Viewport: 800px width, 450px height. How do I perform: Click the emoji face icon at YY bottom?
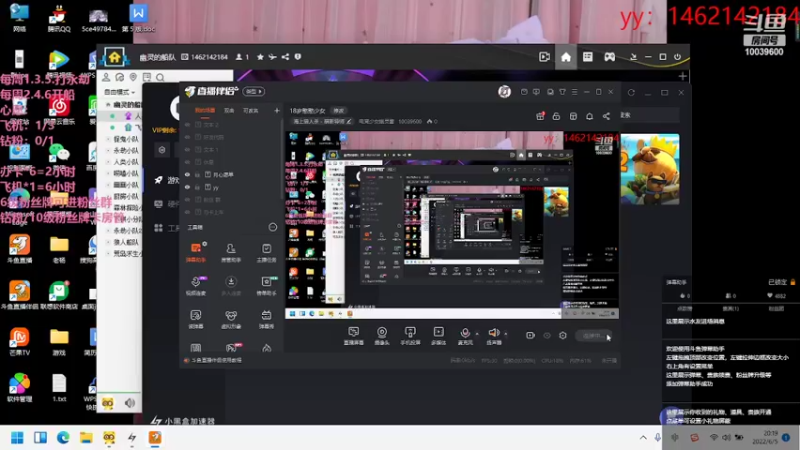pyautogui.click(x=108, y=403)
